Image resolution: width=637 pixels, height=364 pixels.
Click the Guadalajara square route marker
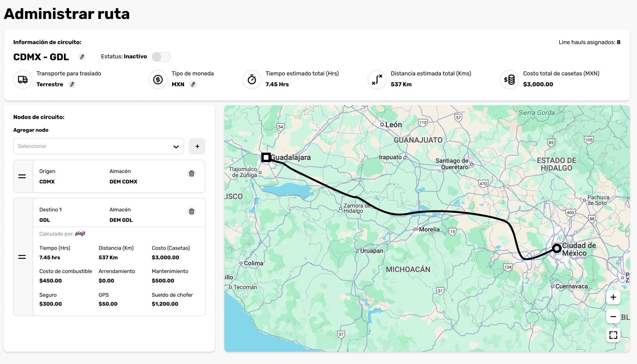pos(266,157)
